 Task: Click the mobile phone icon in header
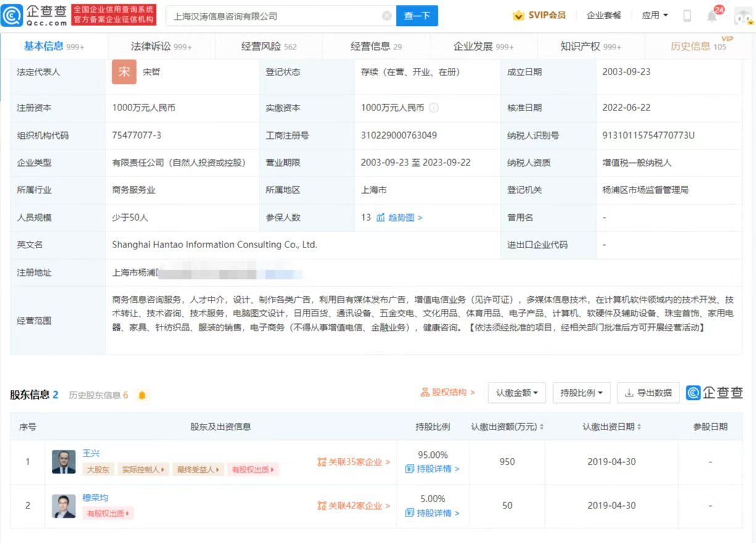687,16
